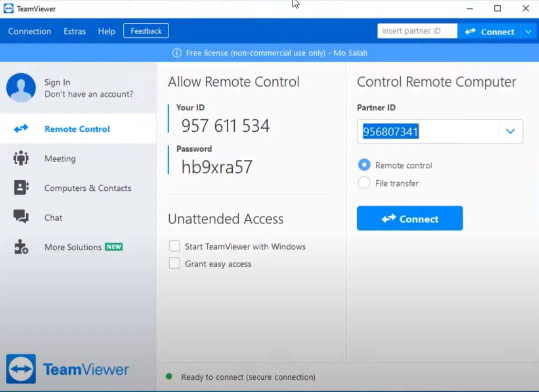The height and width of the screenshot is (392, 539).
Task: Switch to the Meeting tab
Action: point(78,158)
